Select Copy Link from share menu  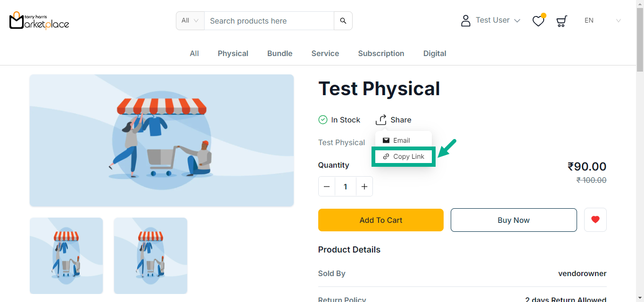(x=404, y=156)
